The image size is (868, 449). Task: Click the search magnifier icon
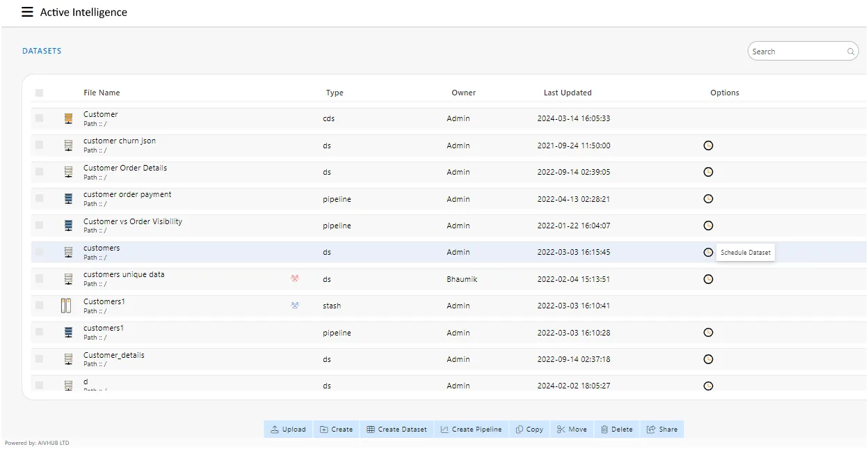[850, 52]
